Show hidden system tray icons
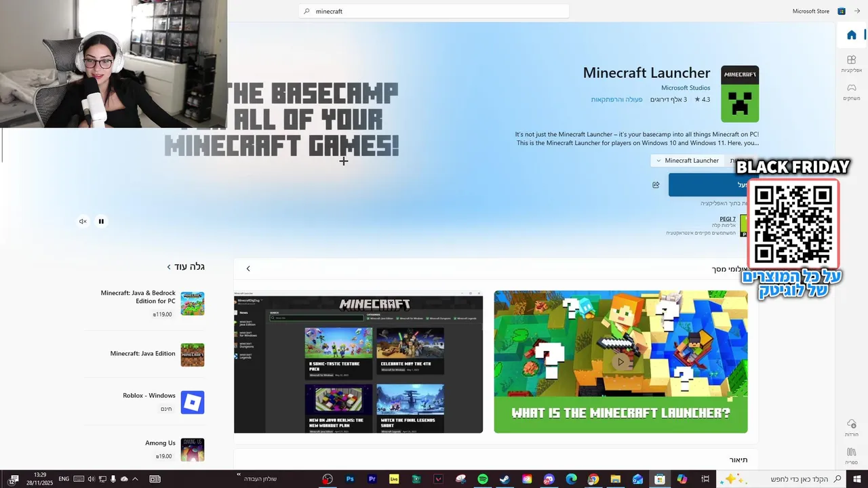 pyautogui.click(x=135, y=479)
